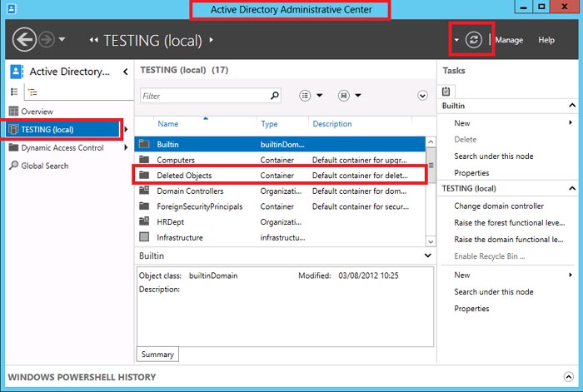Expand filter criteria chevron button
Viewport: 583px width, 392px height.
pos(422,96)
